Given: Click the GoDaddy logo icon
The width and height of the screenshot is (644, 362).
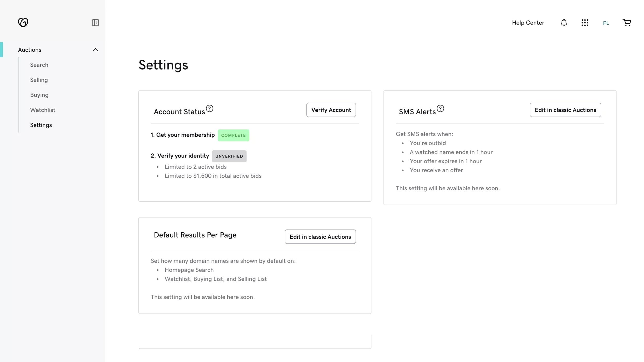Looking at the screenshot, I should tap(23, 22).
